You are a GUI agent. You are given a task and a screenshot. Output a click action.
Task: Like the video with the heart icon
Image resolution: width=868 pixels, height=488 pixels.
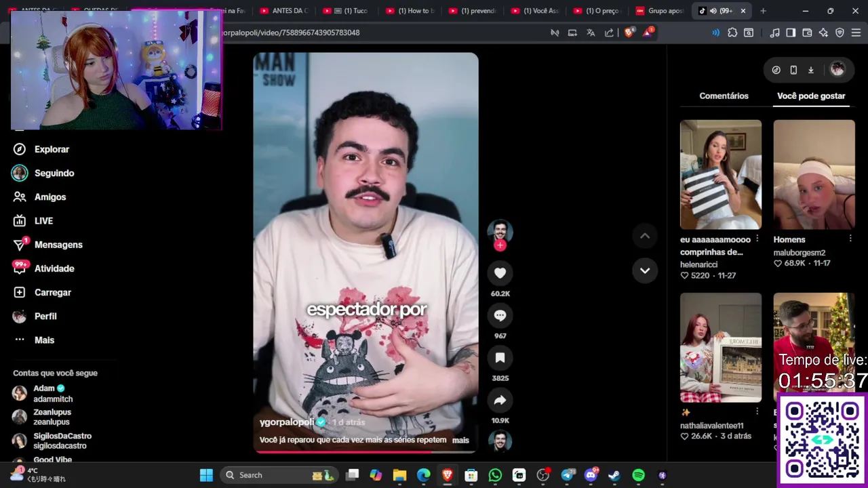pos(500,273)
